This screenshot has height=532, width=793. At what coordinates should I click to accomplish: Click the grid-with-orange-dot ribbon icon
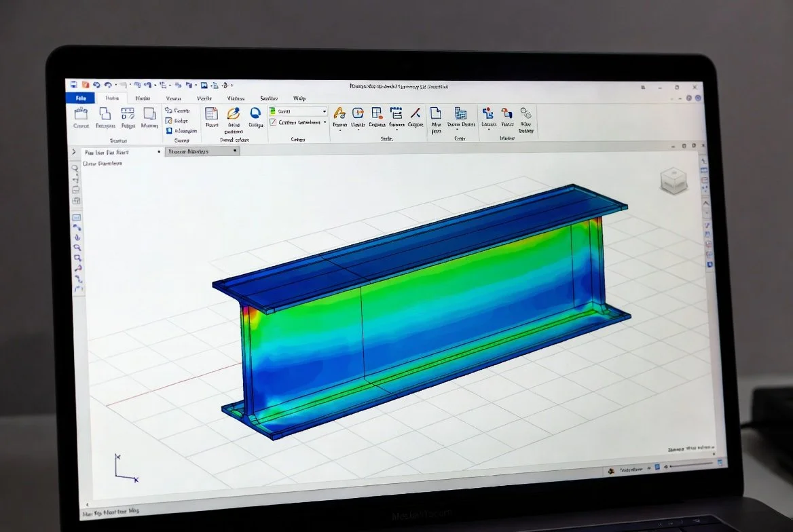(377, 113)
